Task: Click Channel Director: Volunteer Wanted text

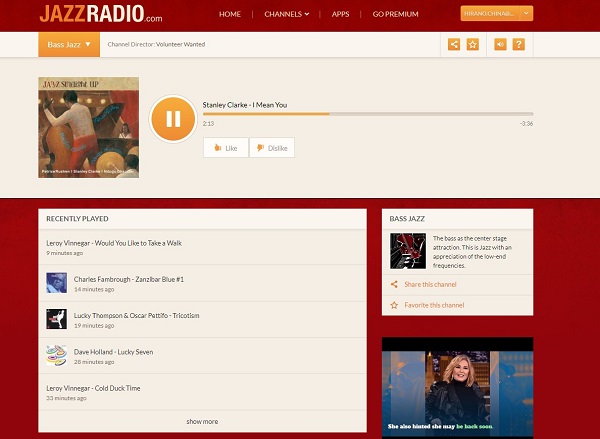Action: click(x=156, y=44)
